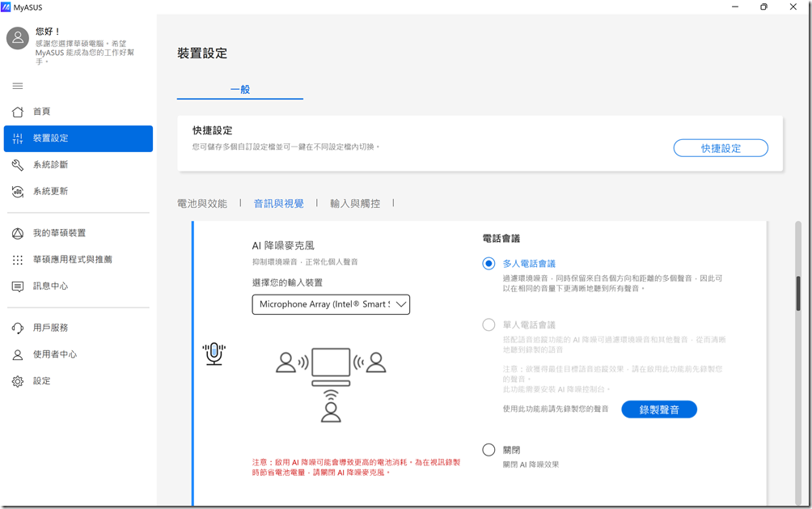Choose 關閉 radio to disable AI noise cancelling
812x509 pixels.
(x=488, y=450)
